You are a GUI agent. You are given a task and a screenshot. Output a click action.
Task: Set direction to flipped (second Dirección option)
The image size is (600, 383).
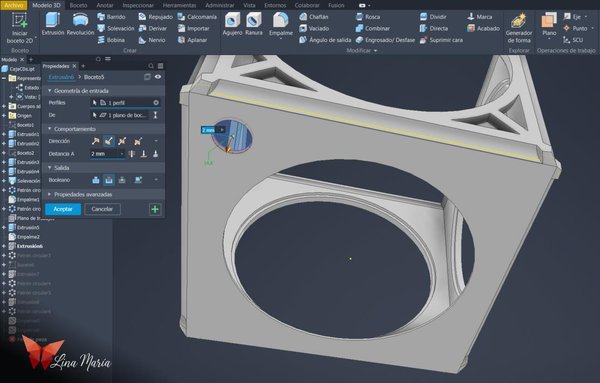(109, 141)
